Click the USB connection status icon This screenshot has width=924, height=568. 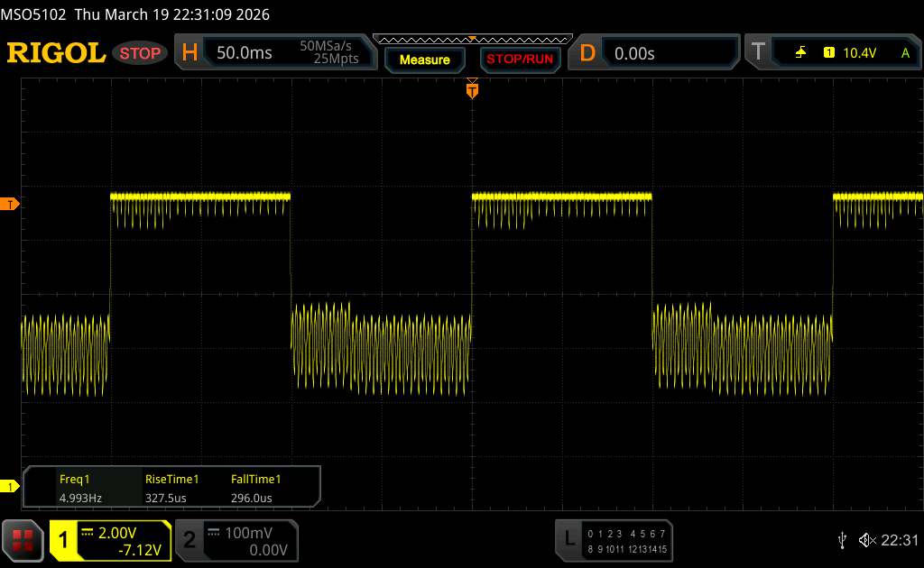842,539
